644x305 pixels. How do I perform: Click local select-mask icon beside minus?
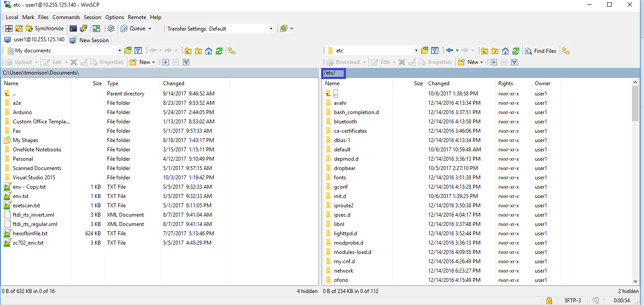[186, 62]
